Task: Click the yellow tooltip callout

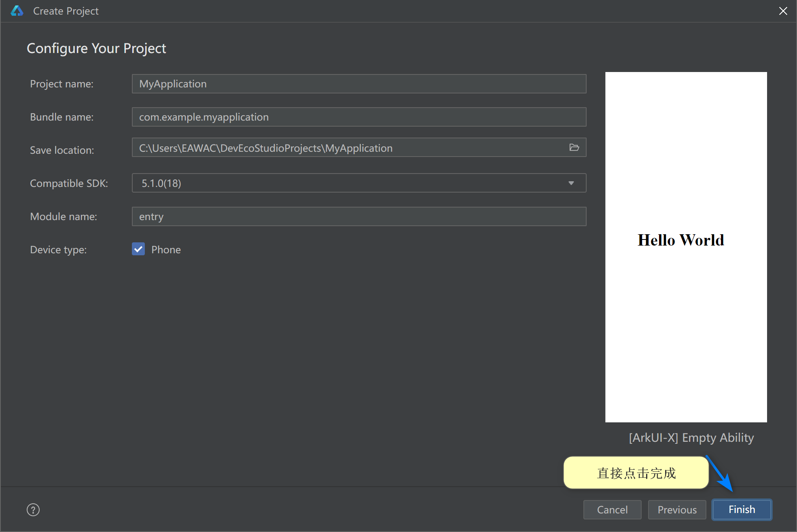Action: coord(636,473)
